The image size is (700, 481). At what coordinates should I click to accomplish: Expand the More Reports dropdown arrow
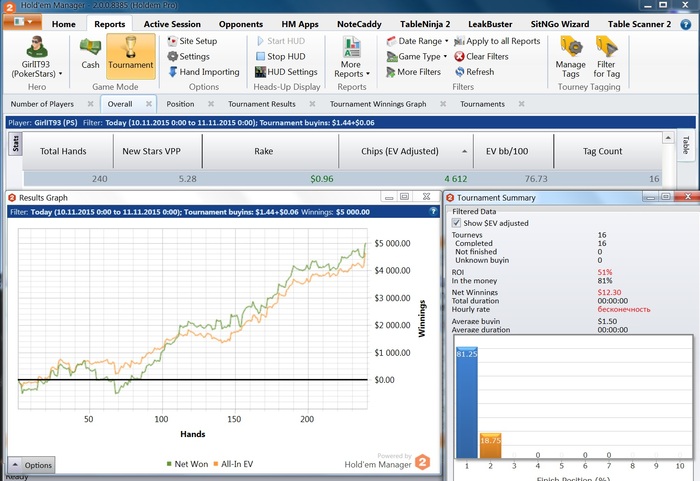[368, 74]
